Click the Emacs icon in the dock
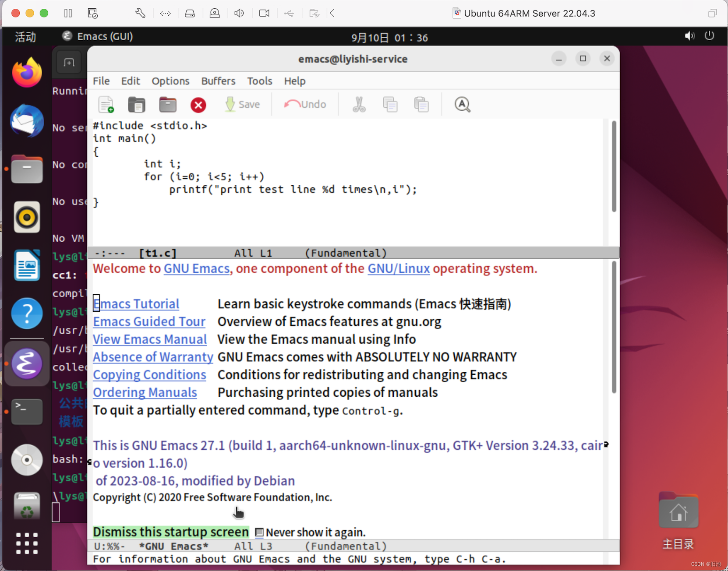Image resolution: width=728 pixels, height=571 pixels. click(x=27, y=364)
